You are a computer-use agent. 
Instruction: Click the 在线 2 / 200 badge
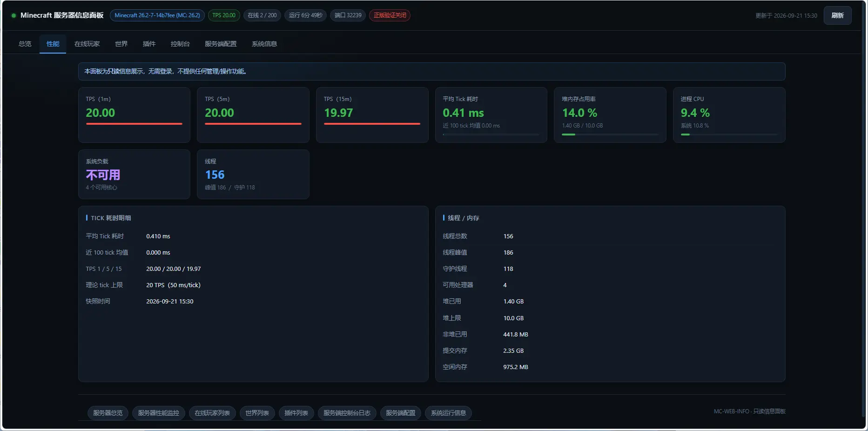[x=262, y=15]
